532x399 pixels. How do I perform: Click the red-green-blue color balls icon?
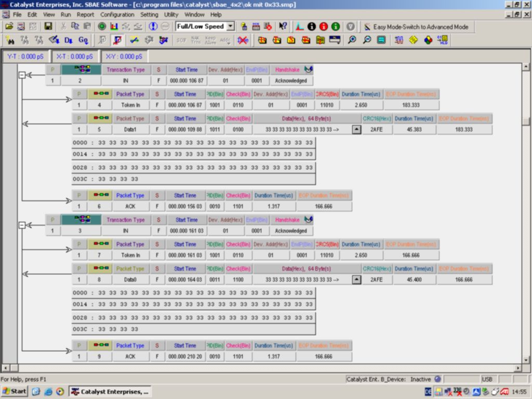(428, 40)
